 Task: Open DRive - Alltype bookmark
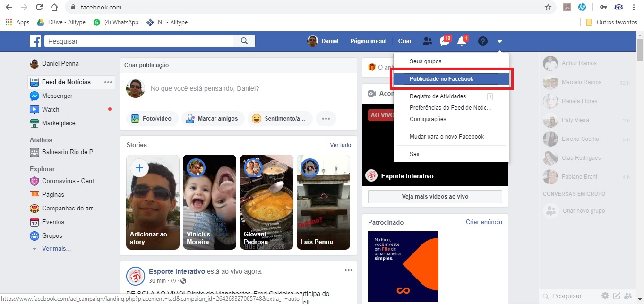tap(60, 22)
